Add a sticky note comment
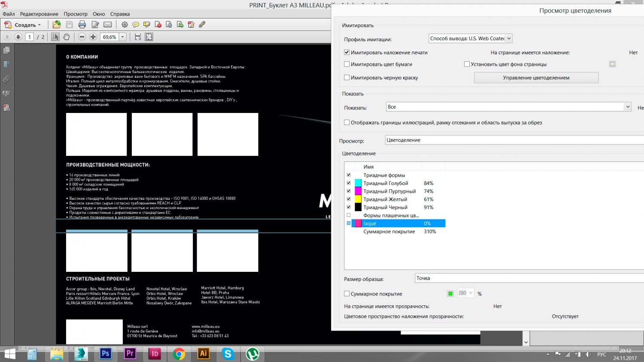 pyautogui.click(x=136, y=25)
